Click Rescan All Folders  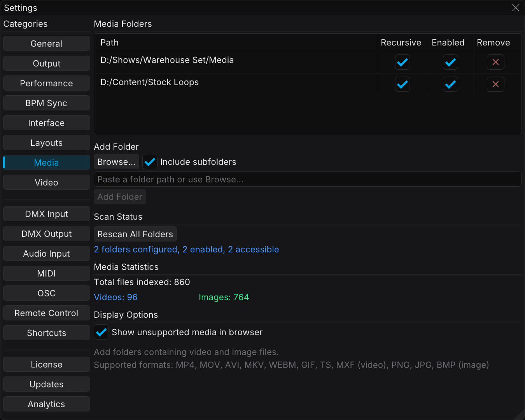(x=135, y=234)
